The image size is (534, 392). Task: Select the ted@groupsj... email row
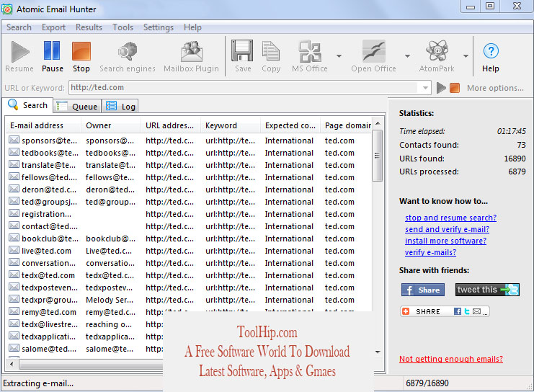(x=190, y=202)
